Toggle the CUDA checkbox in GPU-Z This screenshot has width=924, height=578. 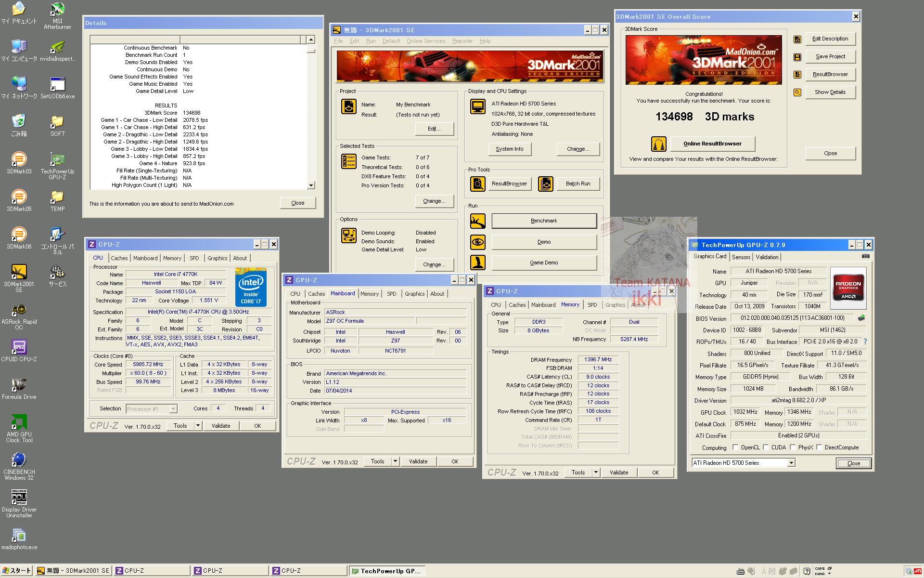(765, 447)
